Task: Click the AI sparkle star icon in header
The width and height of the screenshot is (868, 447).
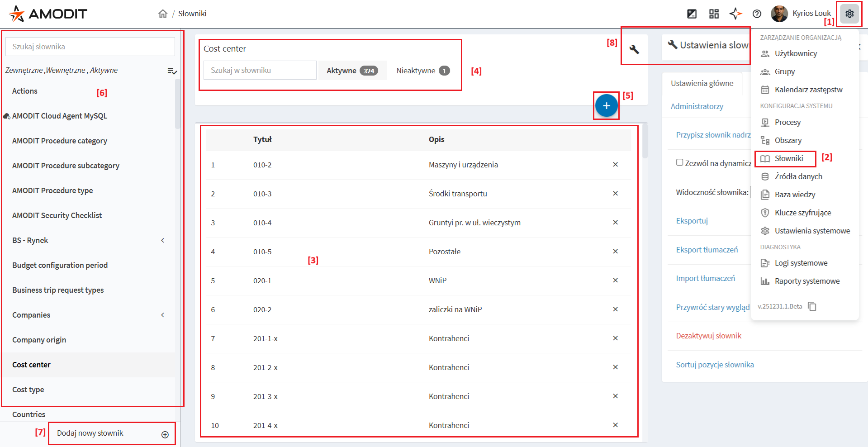Action: [x=735, y=14]
